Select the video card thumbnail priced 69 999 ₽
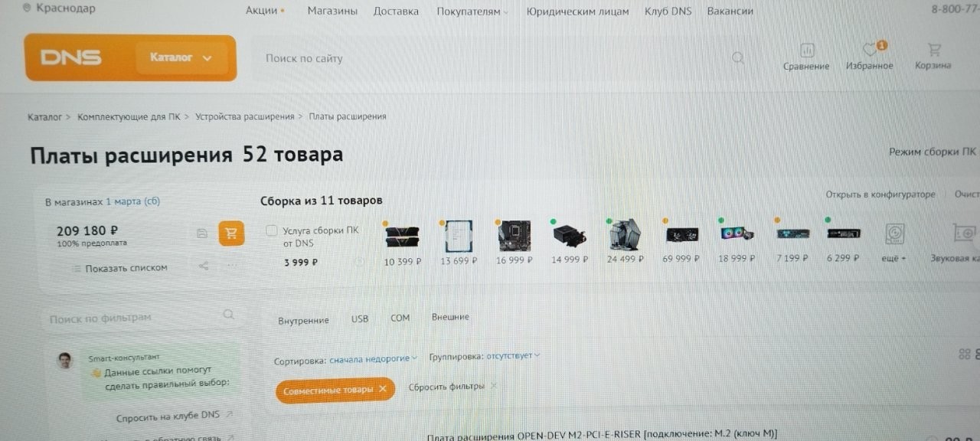Screen dimensions: 980x441 pos(681,234)
